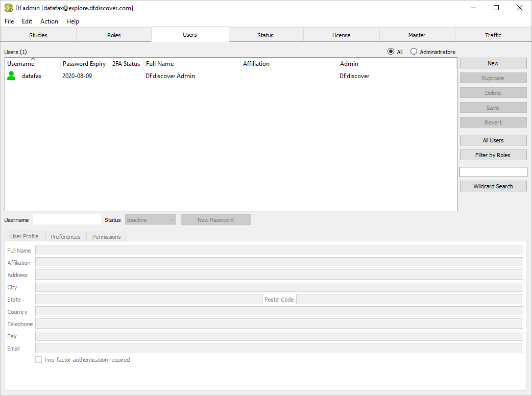
Task: Click the Password Expiry column header
Action: click(x=84, y=64)
